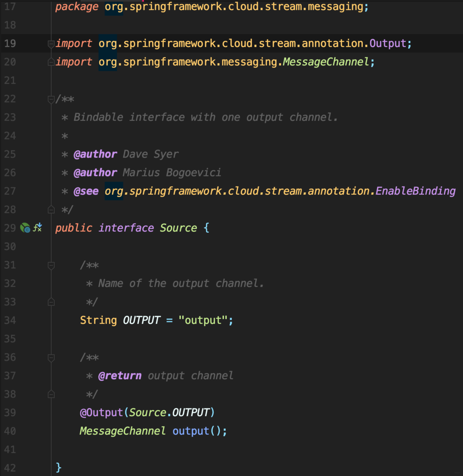463x476 pixels.
Task: Click the Source interface name on line 29
Action: pos(178,228)
